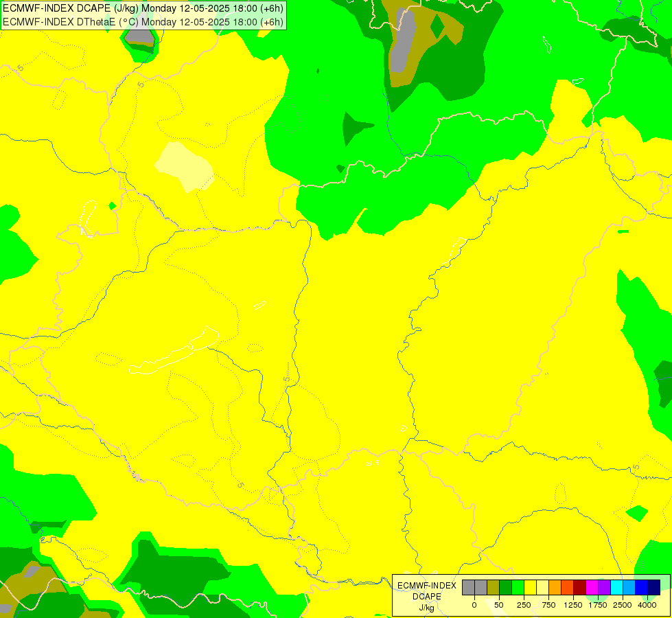Viewport: 672px width, 618px height.
Task: Click 'ECMWF-INDEX' text in the legend box
Action: pyautogui.click(x=427, y=586)
